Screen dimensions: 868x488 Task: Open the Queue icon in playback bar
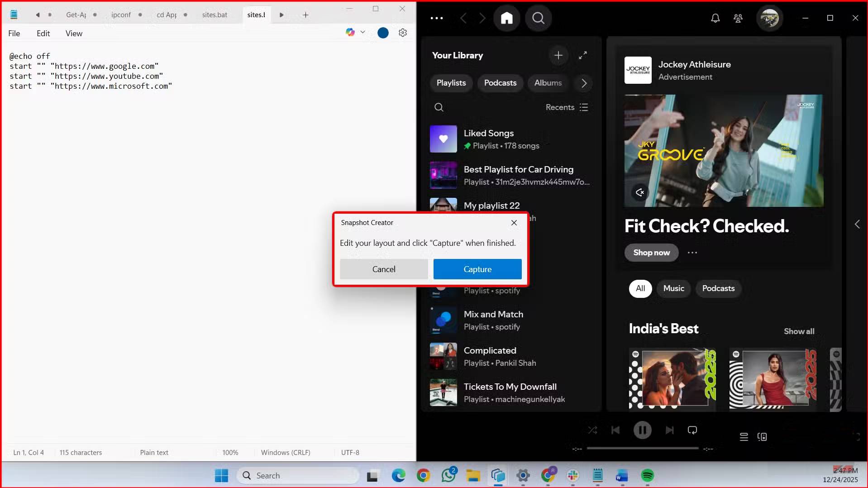(x=744, y=437)
